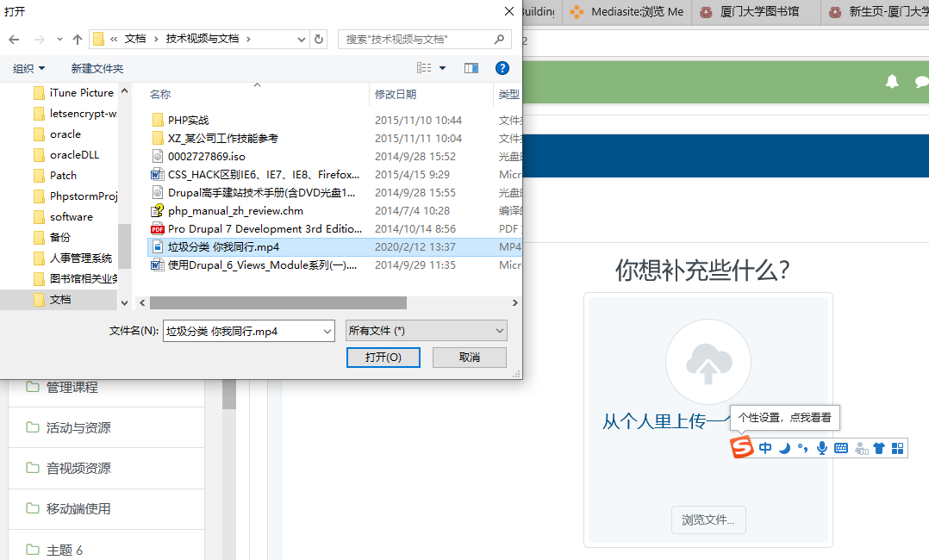This screenshot has height=560, width=929.
Task: Sort files by 修改日期 column header
Action: tap(396, 94)
